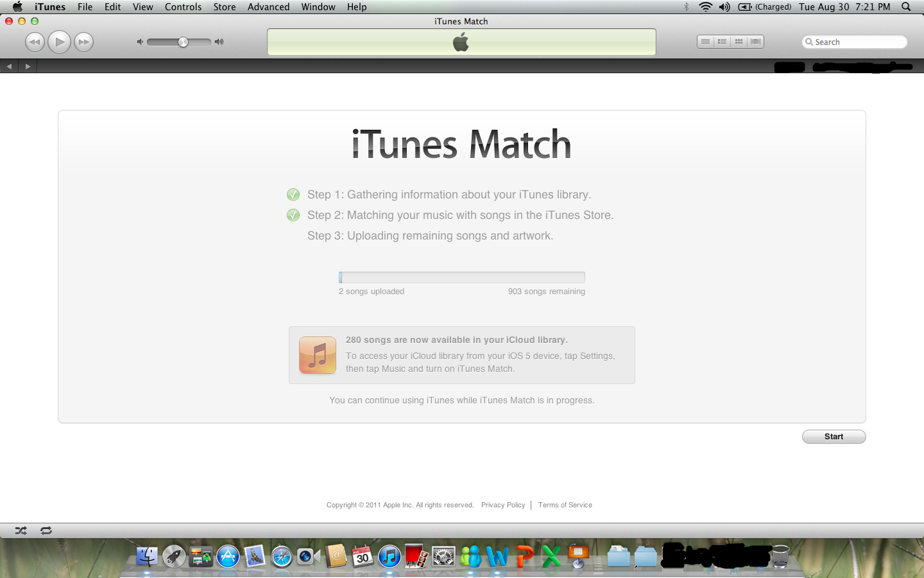
Task: Open the iTunes menu
Action: (x=50, y=7)
